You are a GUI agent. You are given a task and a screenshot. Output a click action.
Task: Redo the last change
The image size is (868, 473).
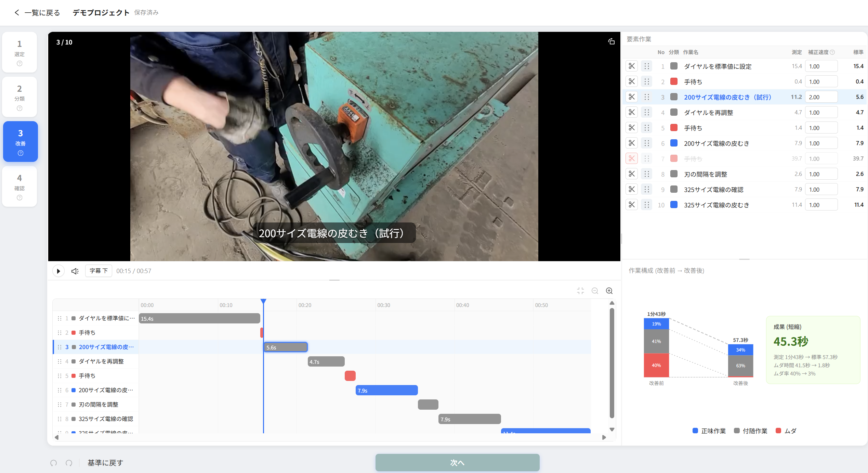pyautogui.click(x=69, y=463)
